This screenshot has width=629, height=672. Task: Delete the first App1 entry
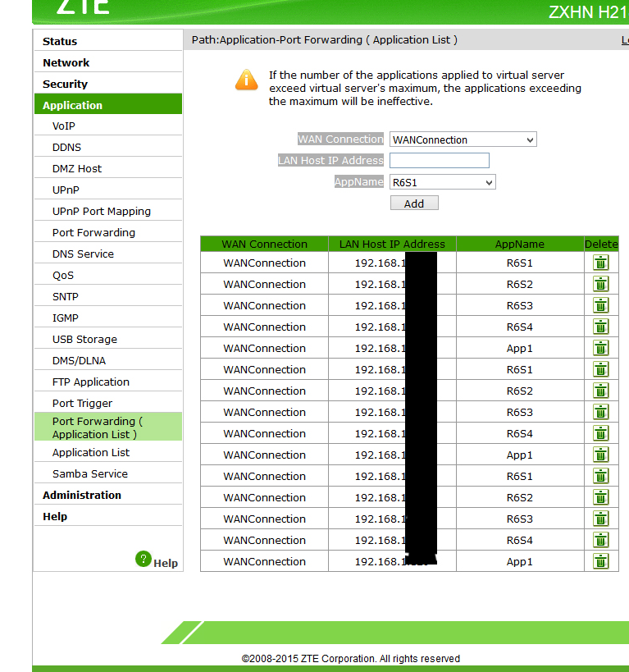point(601,348)
